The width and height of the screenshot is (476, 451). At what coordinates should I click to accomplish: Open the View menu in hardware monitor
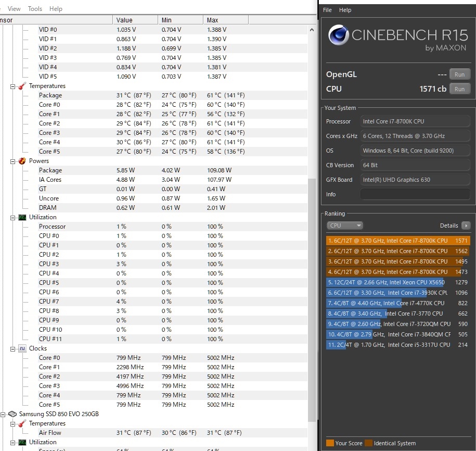pos(14,9)
